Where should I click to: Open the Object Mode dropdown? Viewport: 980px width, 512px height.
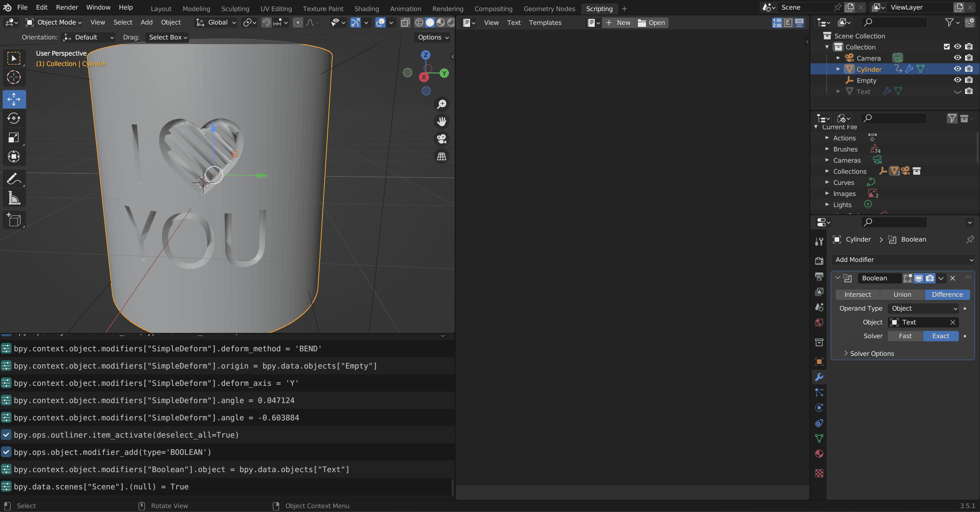pyautogui.click(x=54, y=23)
